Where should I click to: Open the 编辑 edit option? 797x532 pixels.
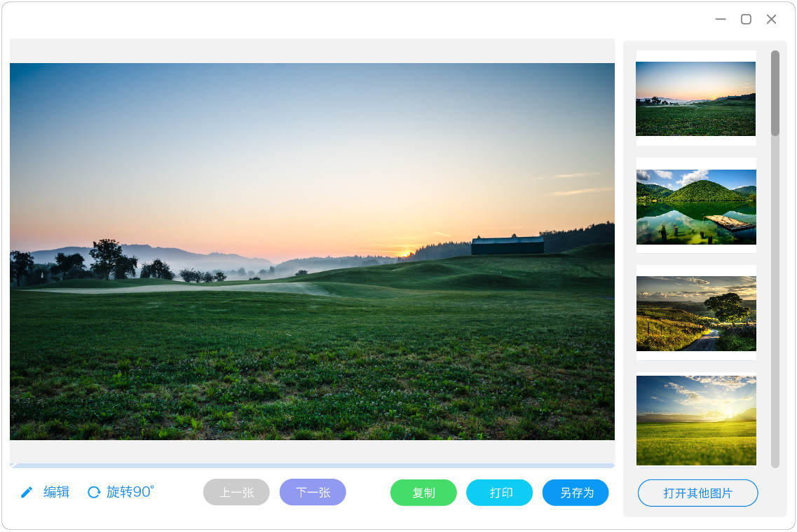[56, 492]
